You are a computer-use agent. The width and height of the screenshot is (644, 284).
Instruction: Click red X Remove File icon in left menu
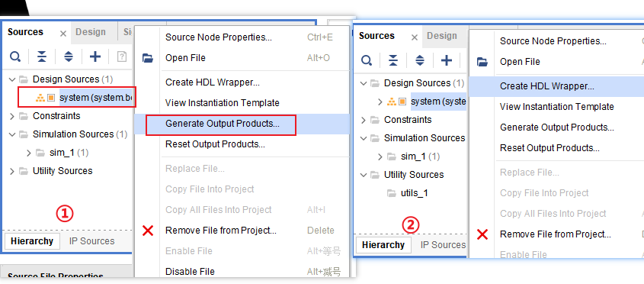(148, 231)
